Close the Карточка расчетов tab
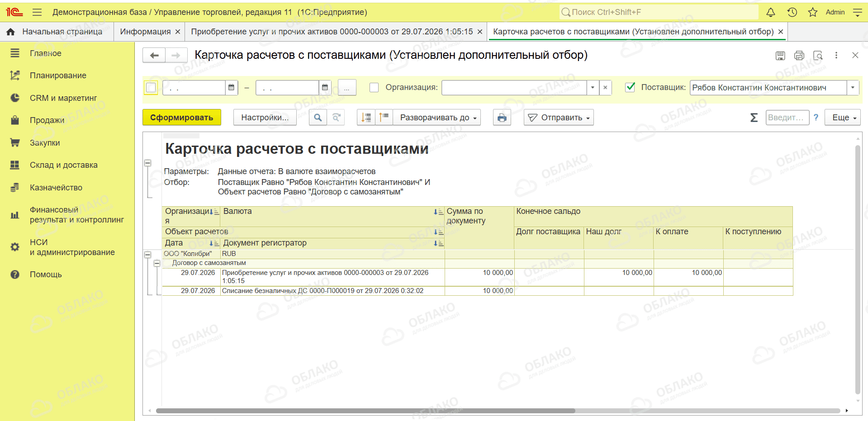The width and height of the screenshot is (868, 421). 781,32
